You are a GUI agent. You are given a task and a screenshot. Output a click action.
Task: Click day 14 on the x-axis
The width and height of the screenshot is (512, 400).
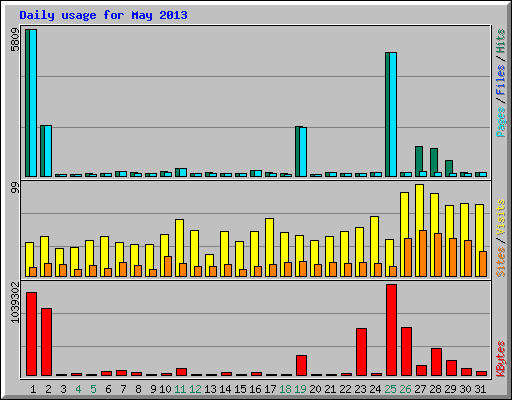(x=225, y=389)
